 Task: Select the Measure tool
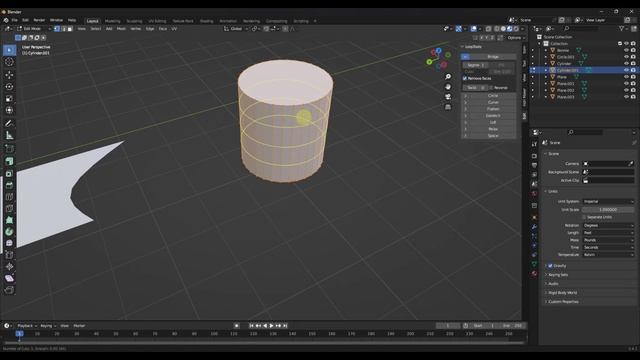[x=9, y=136]
